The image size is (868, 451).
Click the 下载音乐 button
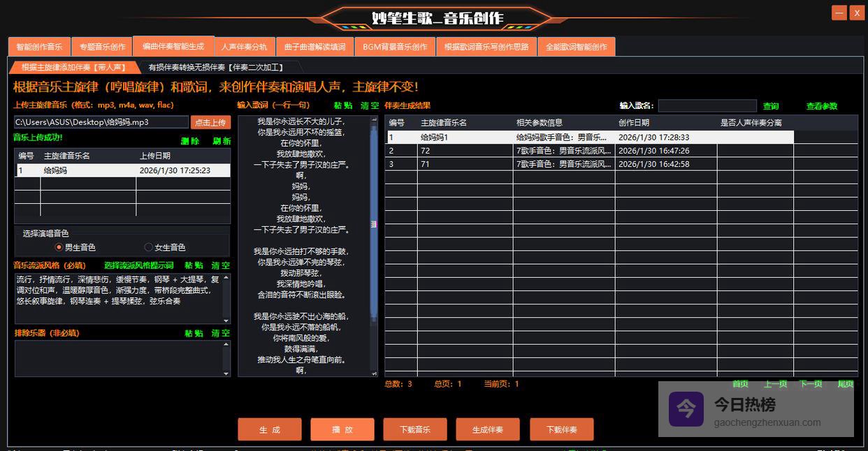click(415, 429)
